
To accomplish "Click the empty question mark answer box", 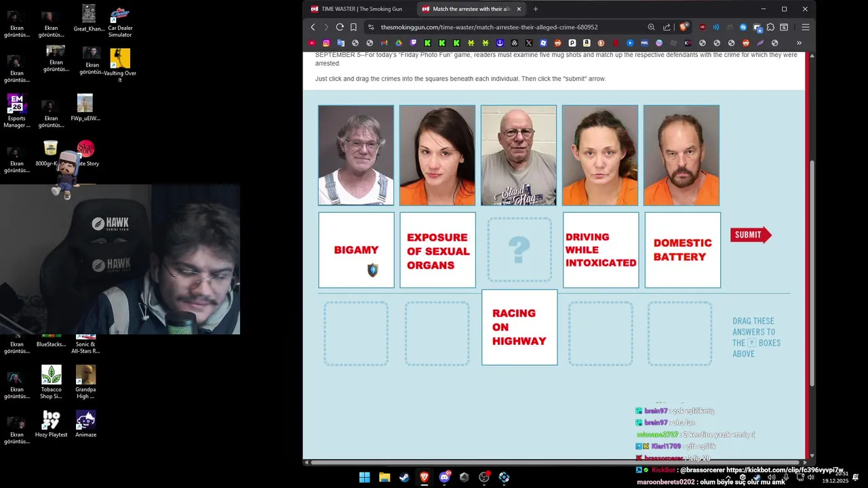I will coord(519,250).
